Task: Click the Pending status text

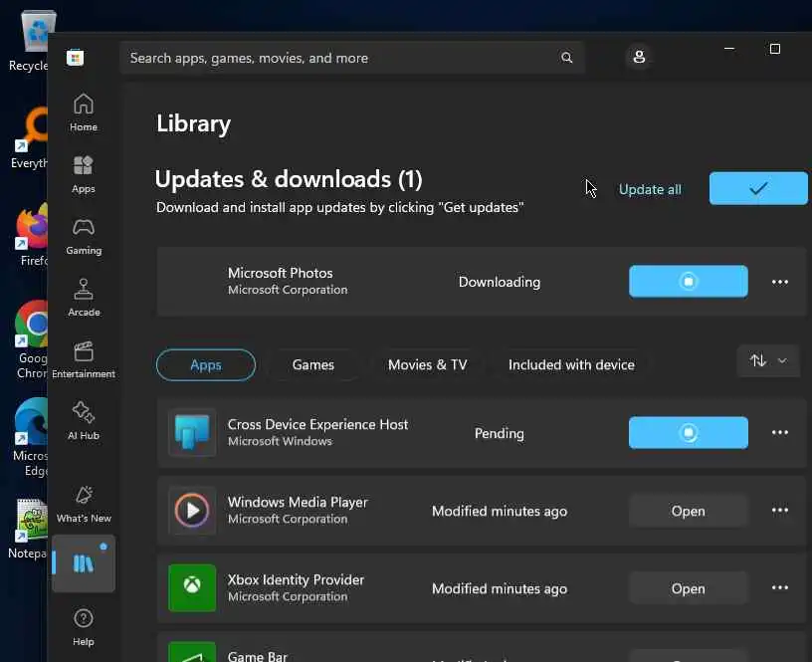Action: 500,433
